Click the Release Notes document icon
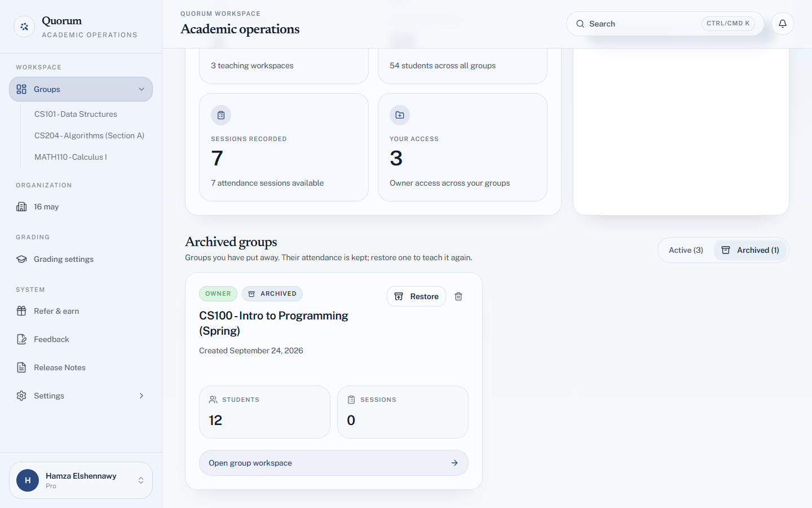This screenshot has width=812, height=508. tap(21, 367)
